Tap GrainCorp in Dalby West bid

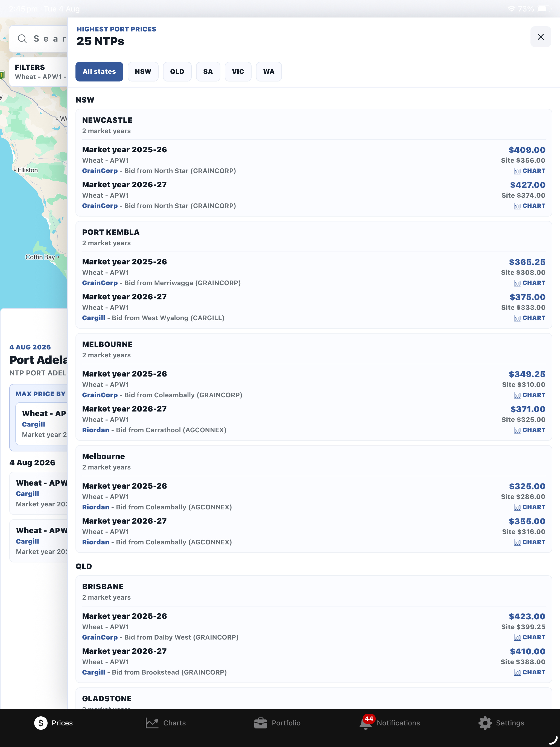(100, 637)
